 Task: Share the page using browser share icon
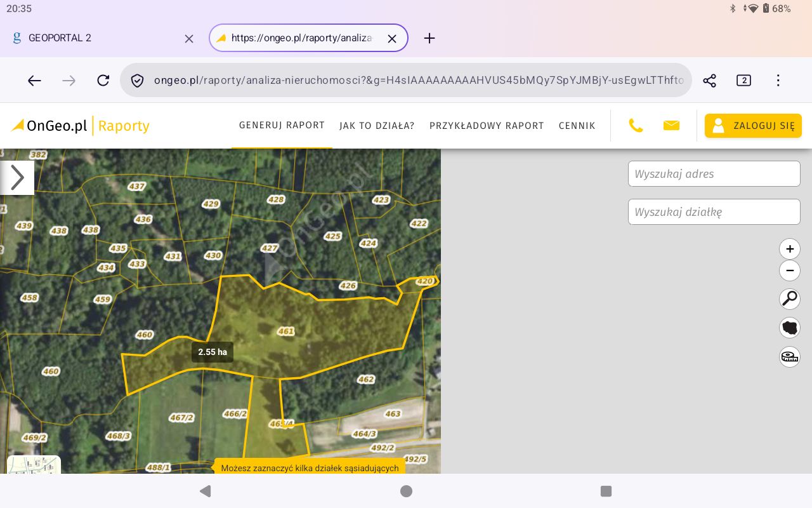pos(709,81)
